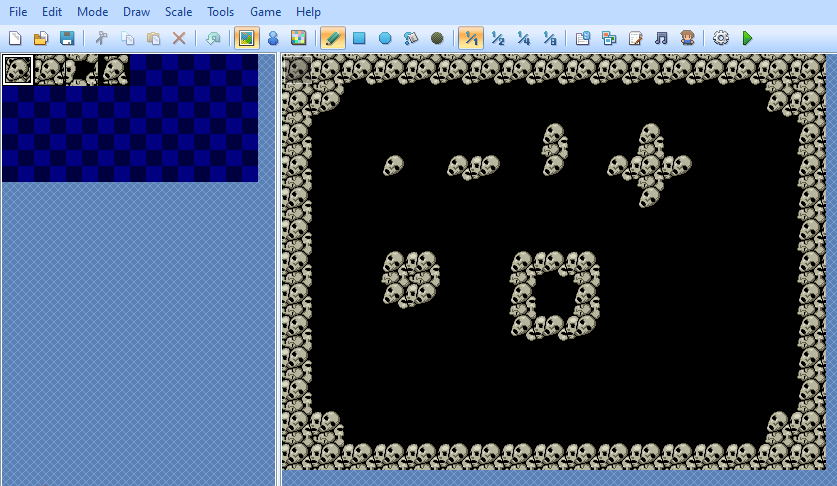837x486 pixels.
Task: Click the single lone skull on the map
Action: (393, 166)
